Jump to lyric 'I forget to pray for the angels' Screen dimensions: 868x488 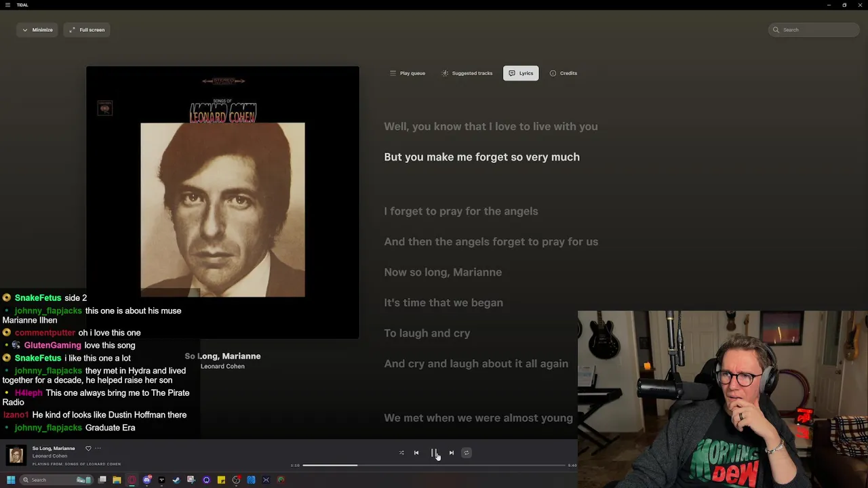pyautogui.click(x=461, y=211)
